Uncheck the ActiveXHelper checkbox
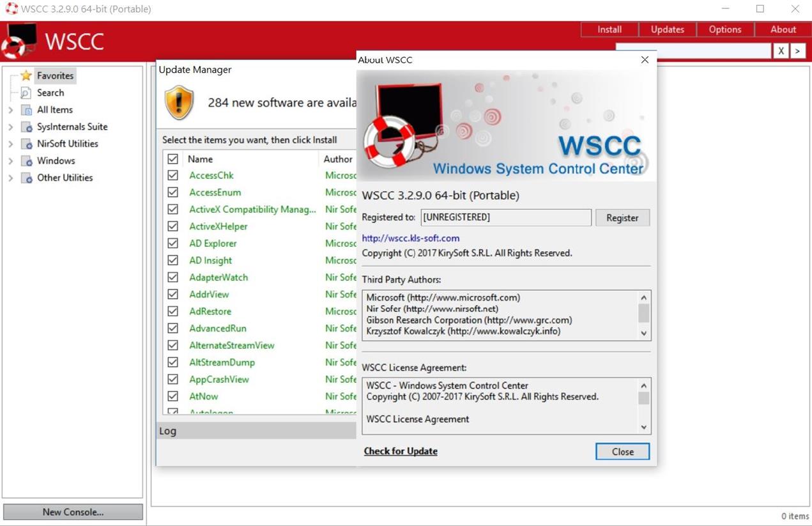Image resolution: width=812 pixels, height=526 pixels. point(172,226)
